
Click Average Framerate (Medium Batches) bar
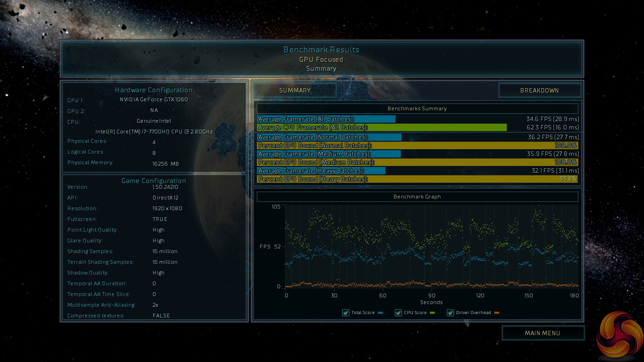[329, 154]
